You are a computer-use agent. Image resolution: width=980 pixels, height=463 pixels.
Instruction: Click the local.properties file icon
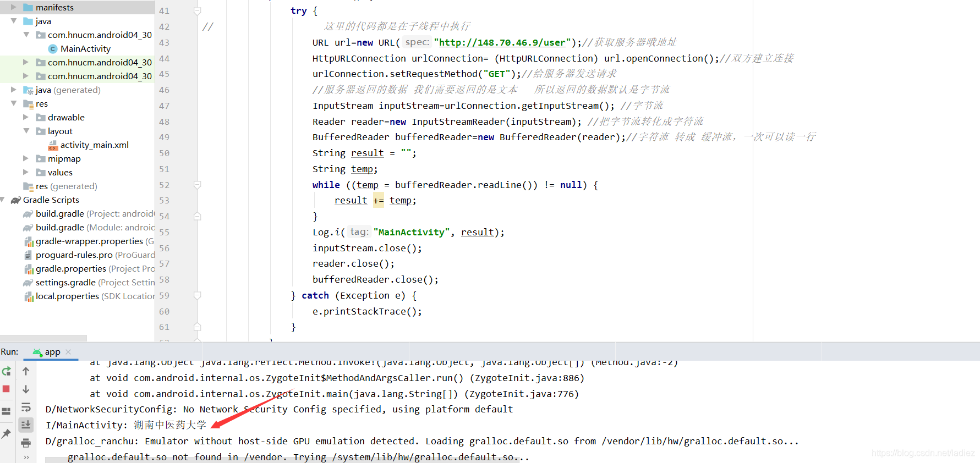[x=29, y=296]
